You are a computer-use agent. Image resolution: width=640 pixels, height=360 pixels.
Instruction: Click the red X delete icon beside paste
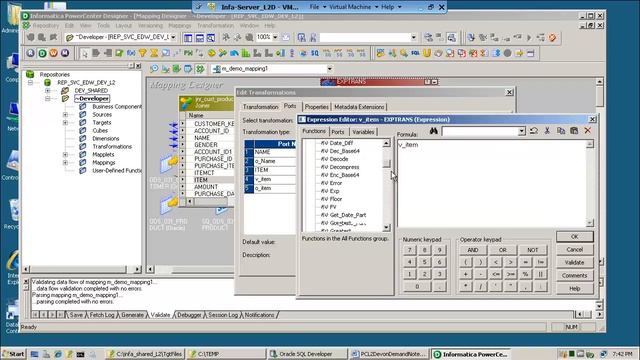coord(588,131)
